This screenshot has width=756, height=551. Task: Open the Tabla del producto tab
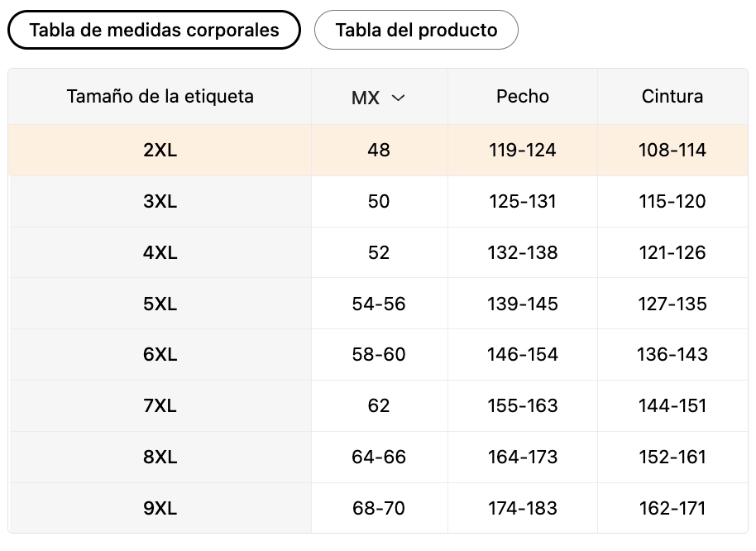416,31
